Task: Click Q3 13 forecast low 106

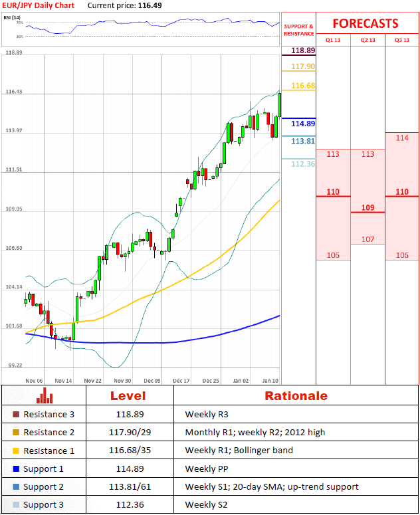Action: 402,255
